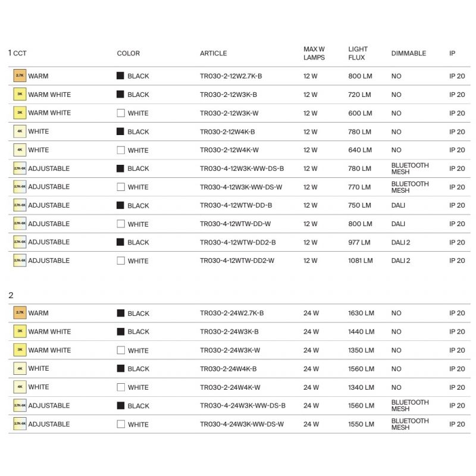Viewport: 476px width, 476px height.
Task: Open article code TR030-2-24W3K-B
Action: pyautogui.click(x=229, y=331)
